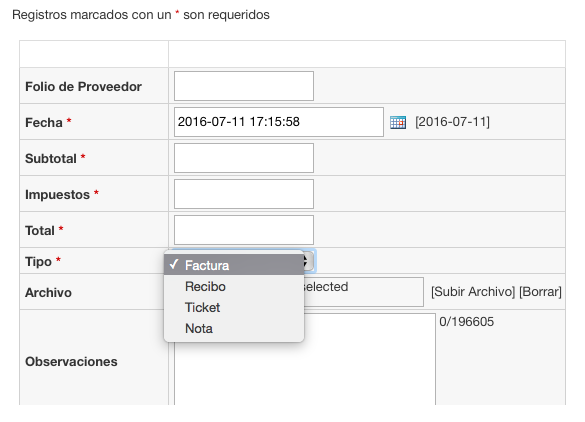This screenshot has height=422, width=585.
Task: Click the Tipo dropdown stepper arrows
Action: pyautogui.click(x=308, y=260)
